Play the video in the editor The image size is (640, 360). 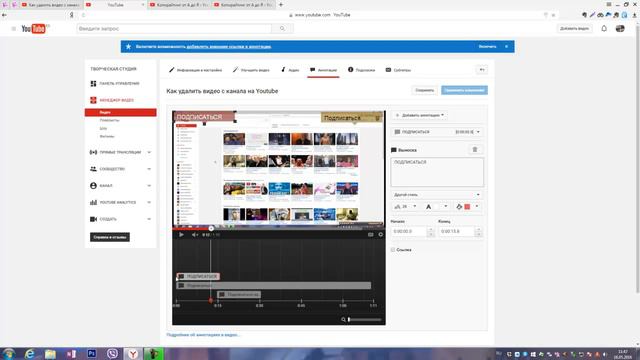[181, 235]
